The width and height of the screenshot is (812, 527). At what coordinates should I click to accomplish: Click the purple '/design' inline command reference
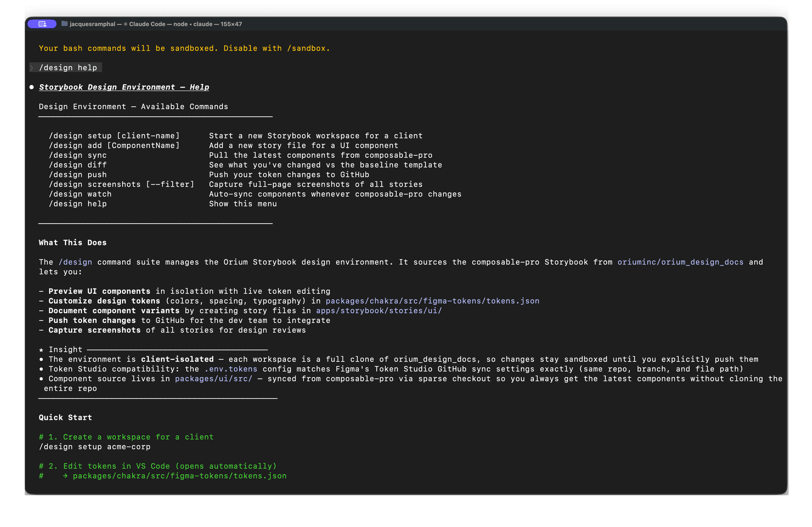75,262
